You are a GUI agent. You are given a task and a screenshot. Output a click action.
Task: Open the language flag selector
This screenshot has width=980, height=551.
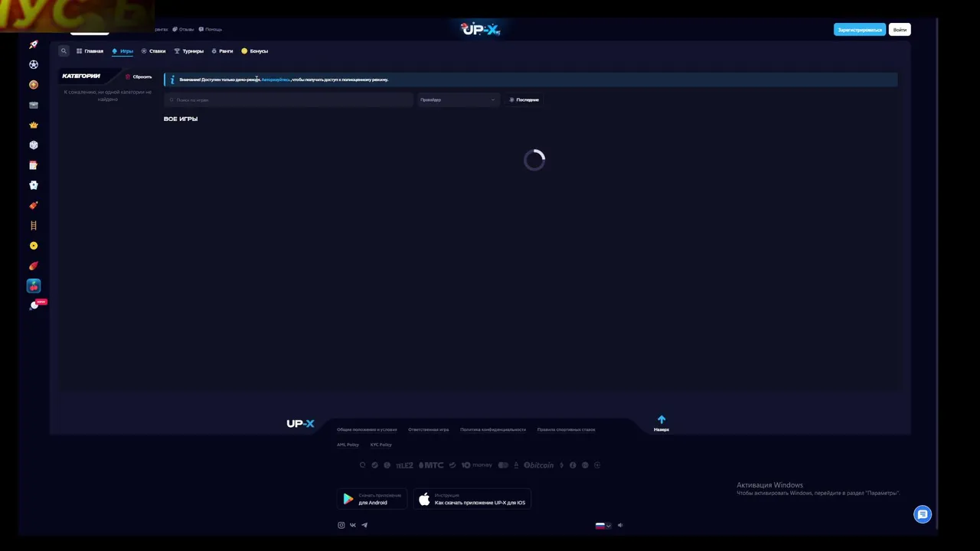point(603,525)
